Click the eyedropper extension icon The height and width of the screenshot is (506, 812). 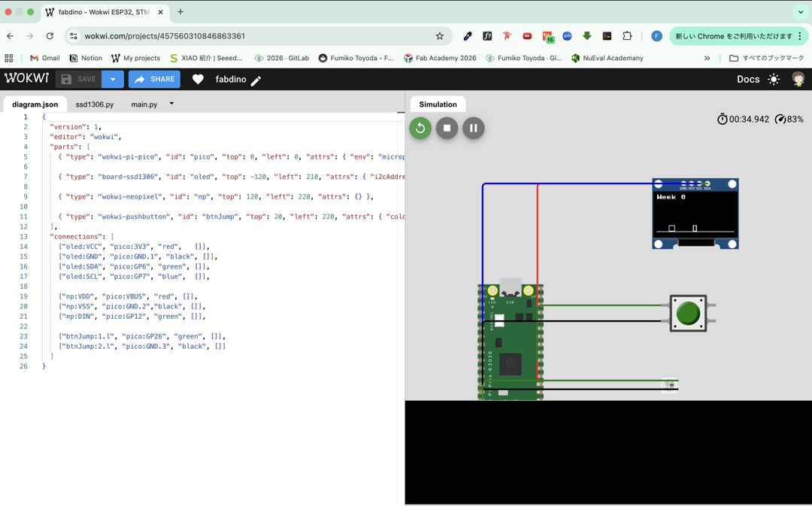468,36
